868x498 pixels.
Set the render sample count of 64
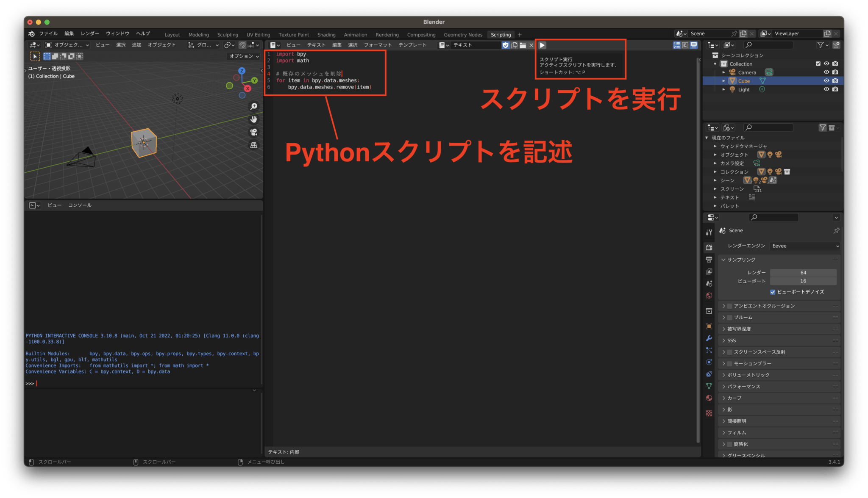(803, 272)
